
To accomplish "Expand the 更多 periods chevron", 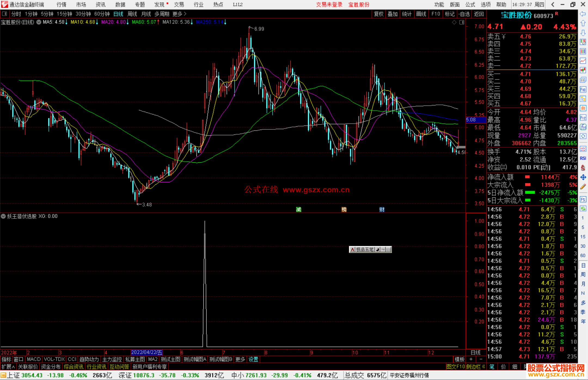I will pos(185,14).
